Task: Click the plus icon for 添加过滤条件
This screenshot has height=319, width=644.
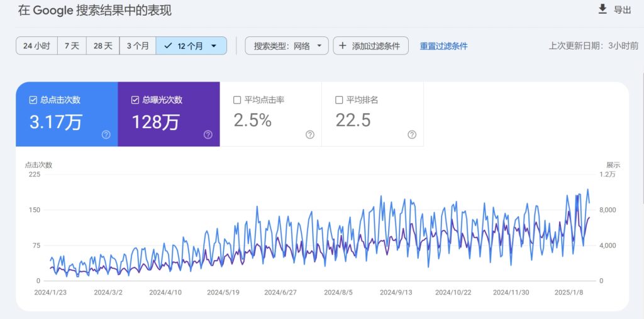Action: 343,46
